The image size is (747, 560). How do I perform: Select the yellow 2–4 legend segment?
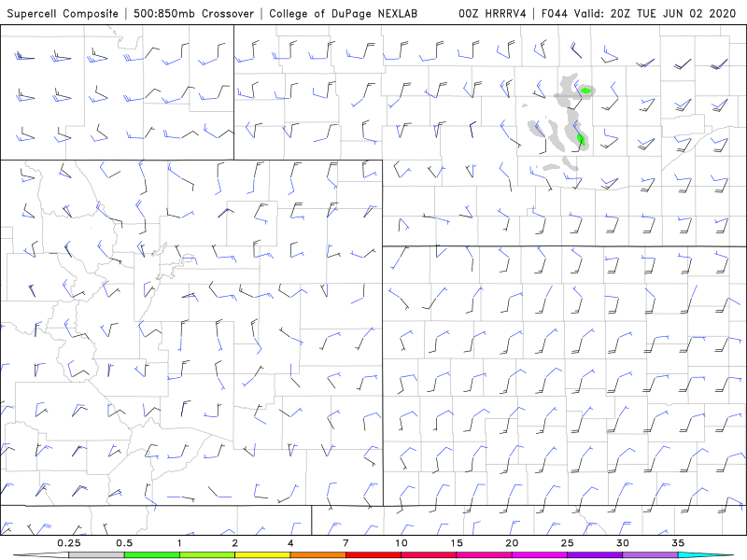(x=262, y=555)
